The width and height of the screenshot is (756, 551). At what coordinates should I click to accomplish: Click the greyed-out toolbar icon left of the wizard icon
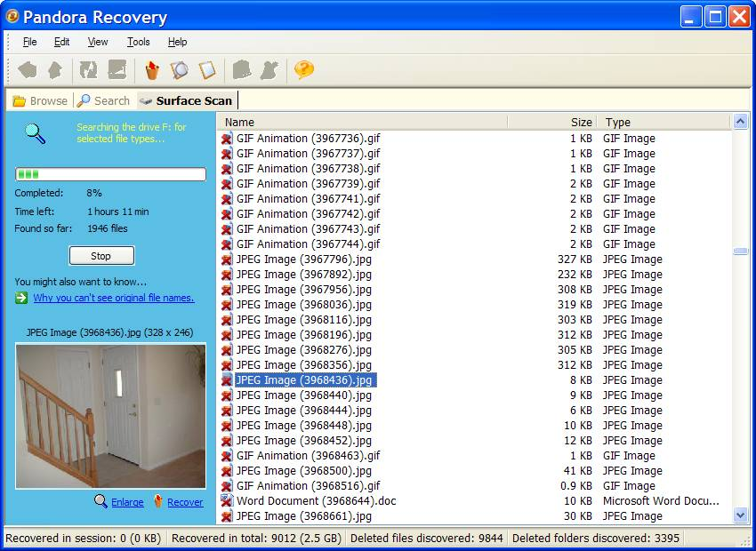[242, 70]
